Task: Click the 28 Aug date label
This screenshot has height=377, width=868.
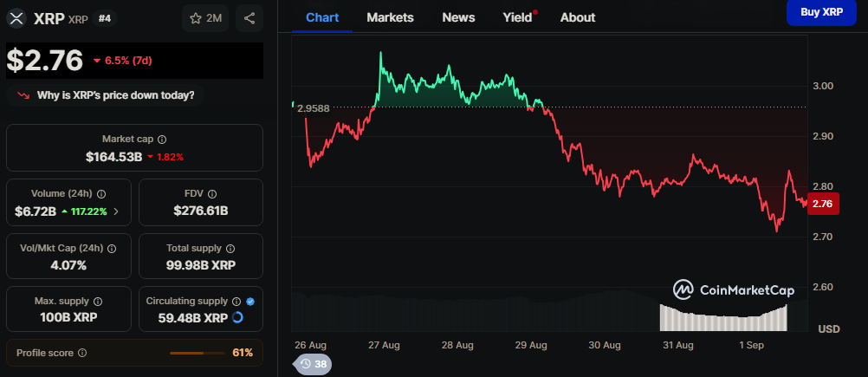Action: [457, 345]
